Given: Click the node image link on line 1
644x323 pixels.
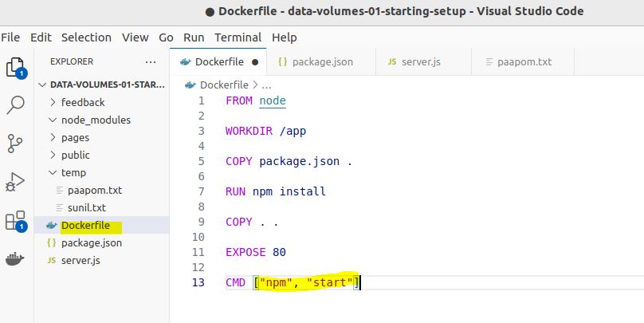Looking at the screenshot, I should tap(273, 100).
